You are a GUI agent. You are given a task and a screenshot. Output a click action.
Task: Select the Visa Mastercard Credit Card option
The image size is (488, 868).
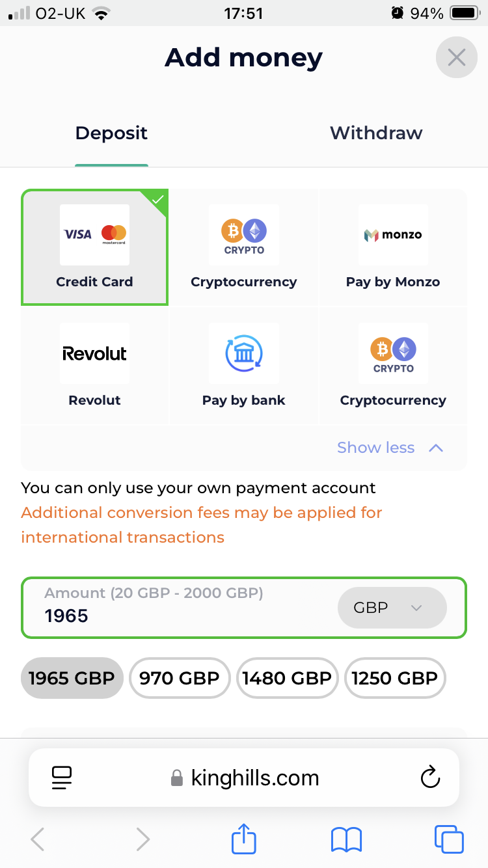(x=94, y=247)
